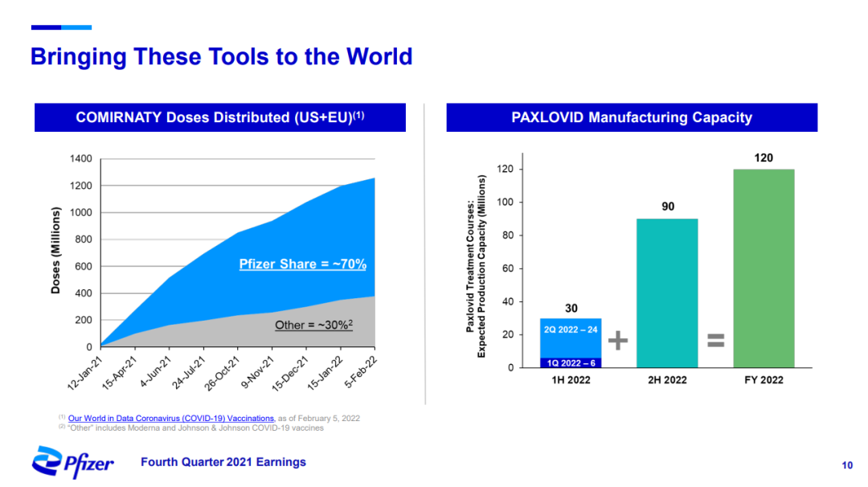868x487 pixels.
Task: Click the Doses (Millions) axis title
Action: click(55, 250)
